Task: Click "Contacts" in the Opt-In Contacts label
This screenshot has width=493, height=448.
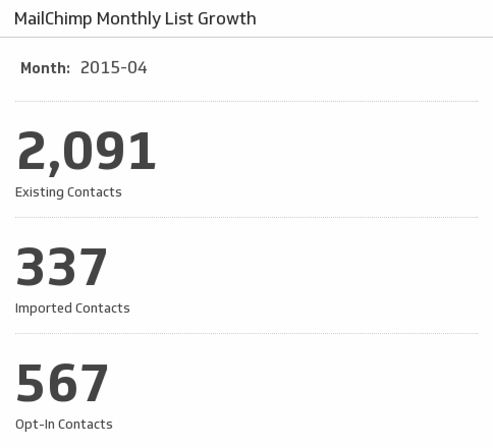Action: [x=85, y=424]
